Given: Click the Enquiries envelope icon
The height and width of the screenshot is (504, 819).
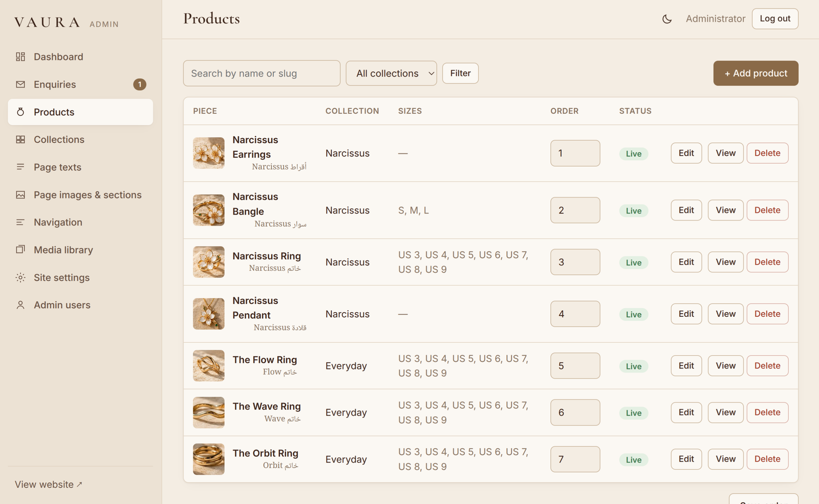Looking at the screenshot, I should 20,84.
